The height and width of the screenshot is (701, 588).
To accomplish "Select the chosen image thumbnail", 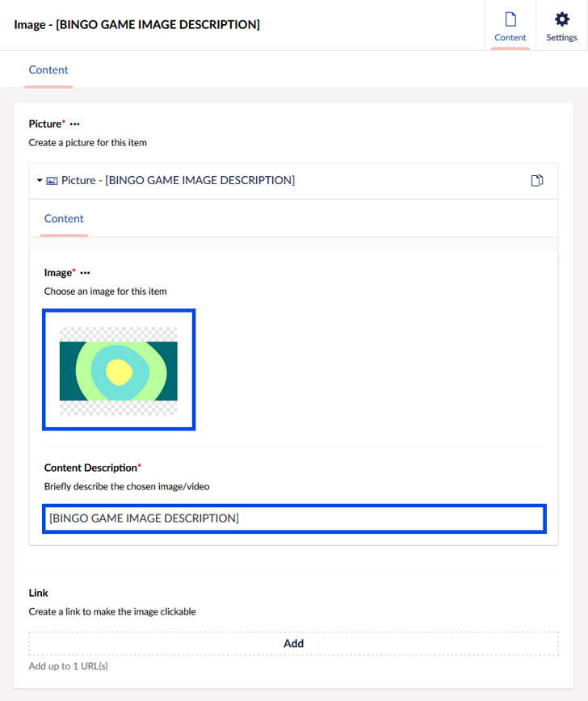I will coord(119,370).
